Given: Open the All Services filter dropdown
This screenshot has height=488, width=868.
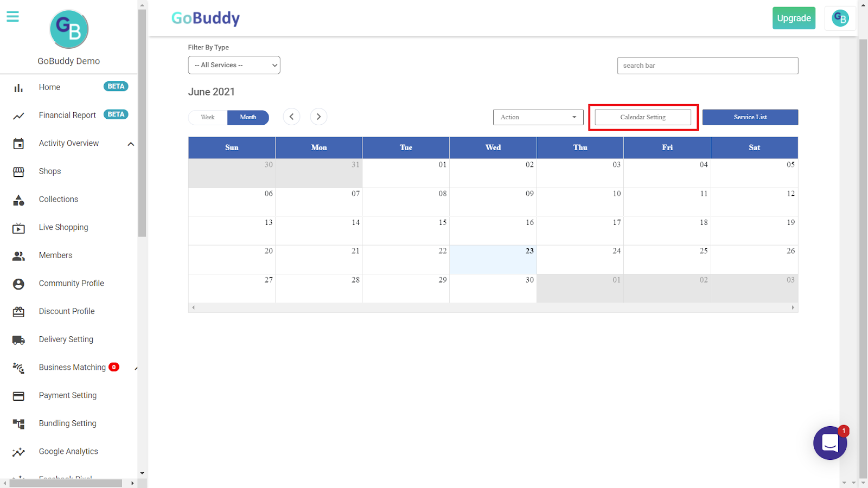Looking at the screenshot, I should [234, 65].
